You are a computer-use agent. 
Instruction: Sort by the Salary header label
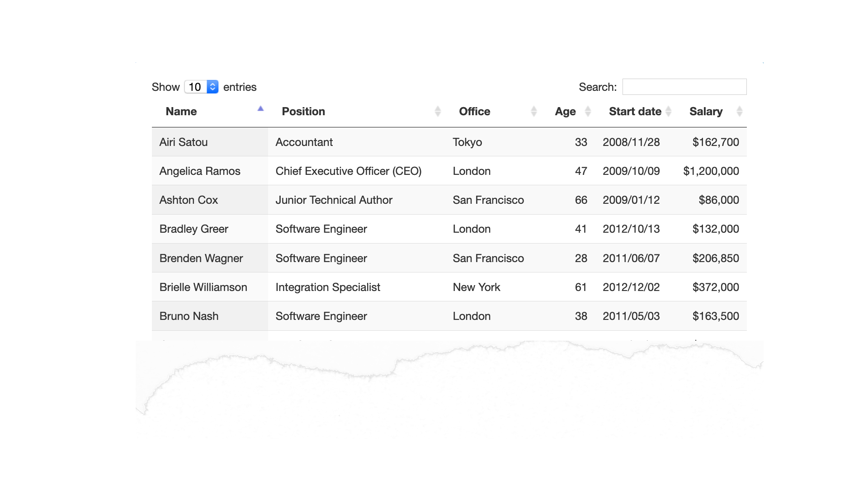pos(705,112)
